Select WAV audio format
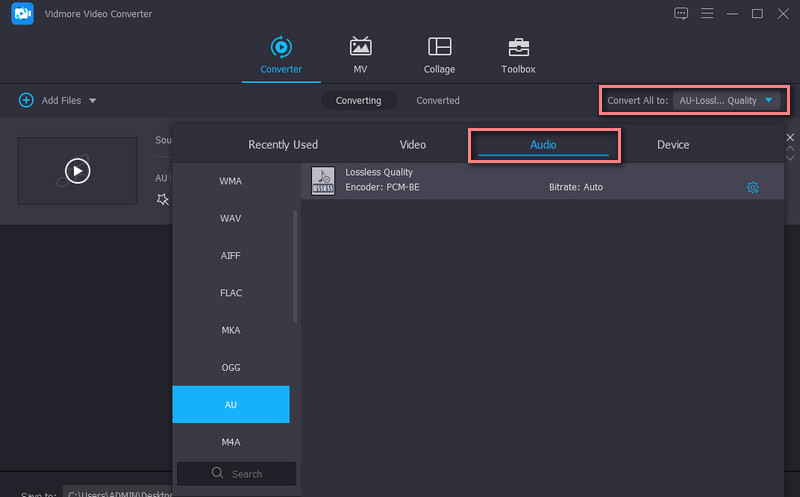 [x=231, y=218]
